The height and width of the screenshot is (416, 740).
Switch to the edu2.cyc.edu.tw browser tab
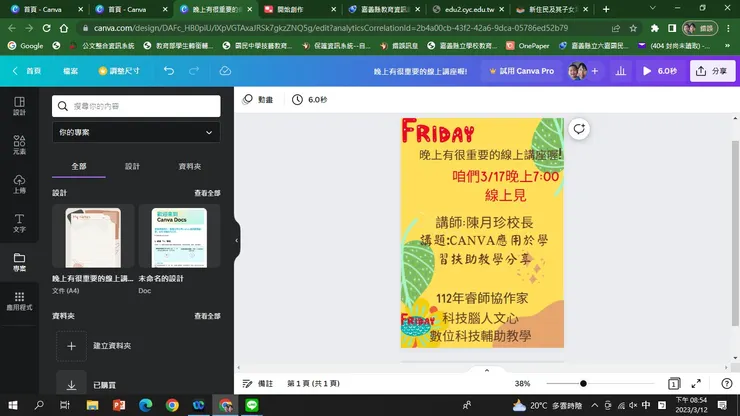click(x=468, y=9)
